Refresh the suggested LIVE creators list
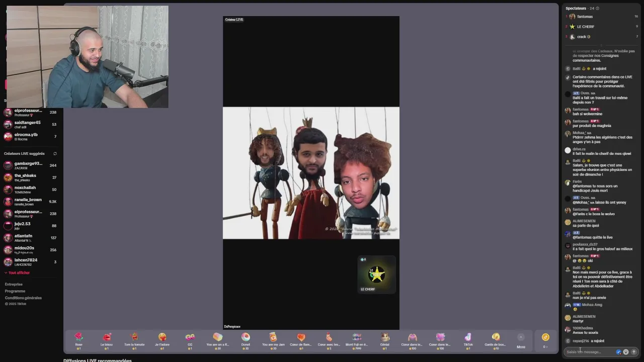This screenshot has height=362, width=644. click(x=55, y=154)
